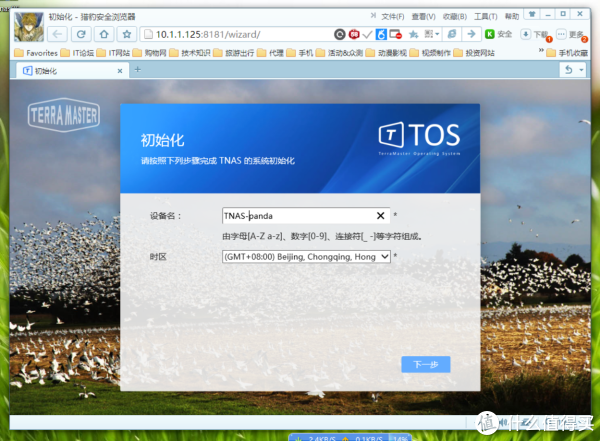Open the More extensions button

(x=571, y=34)
